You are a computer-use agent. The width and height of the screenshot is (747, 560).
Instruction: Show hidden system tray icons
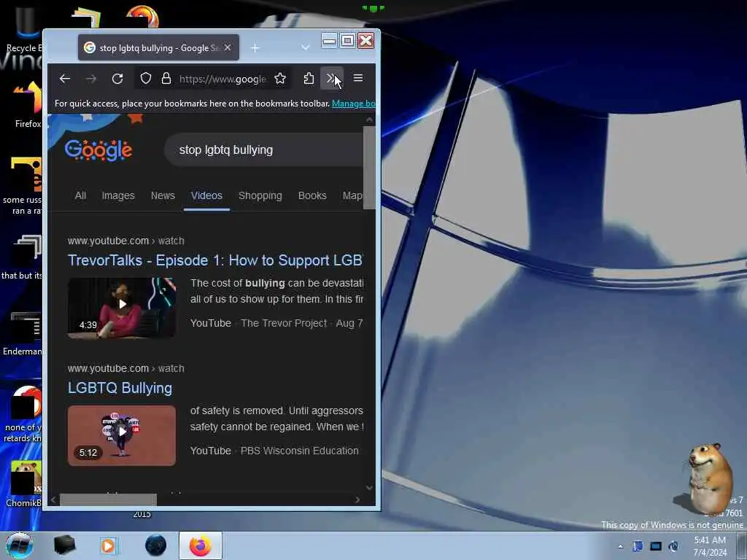coord(620,547)
